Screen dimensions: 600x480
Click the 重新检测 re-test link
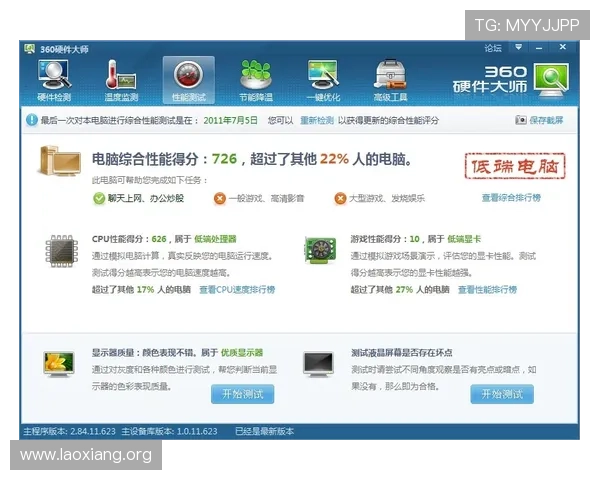click(316, 120)
